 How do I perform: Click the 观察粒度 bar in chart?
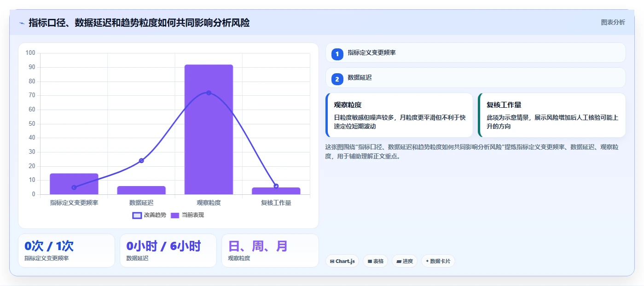tap(209, 129)
